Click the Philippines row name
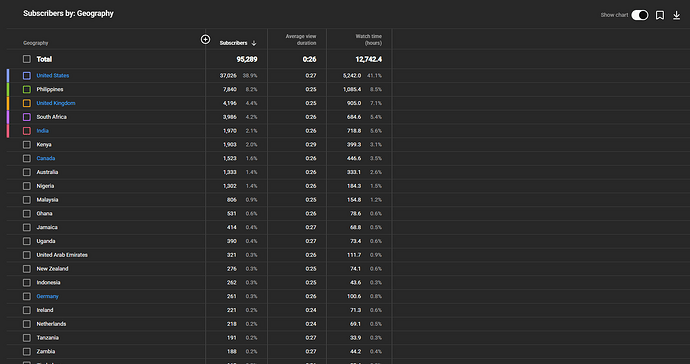Screen dimensions: 690x364 click(x=50, y=89)
